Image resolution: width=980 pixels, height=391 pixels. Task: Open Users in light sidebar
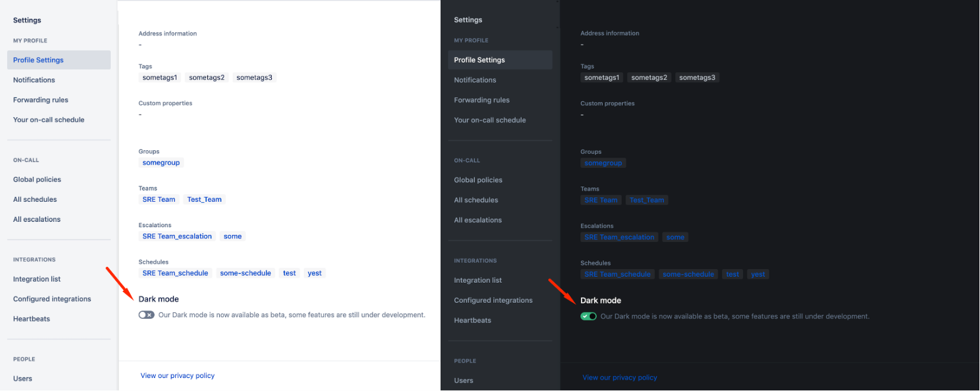coord(23,379)
